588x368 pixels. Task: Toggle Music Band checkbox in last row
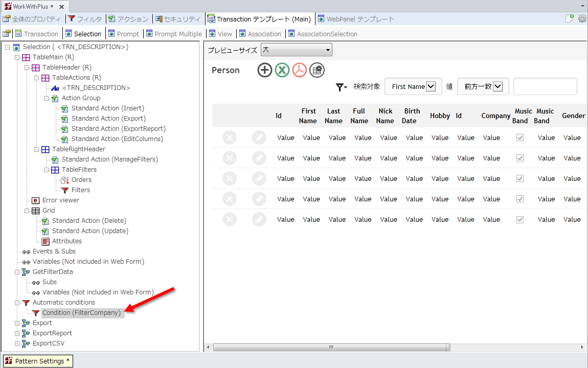[520, 219]
